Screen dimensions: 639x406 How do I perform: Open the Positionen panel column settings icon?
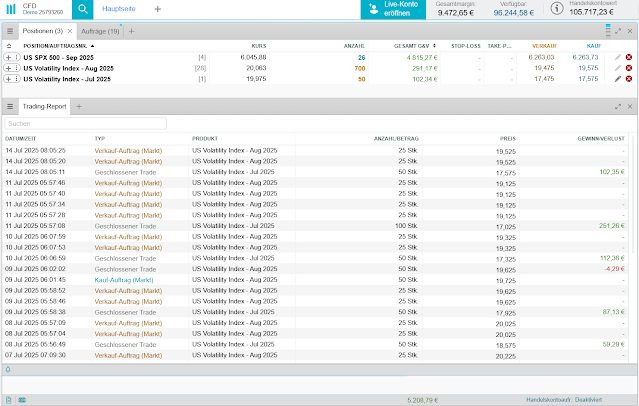click(608, 31)
